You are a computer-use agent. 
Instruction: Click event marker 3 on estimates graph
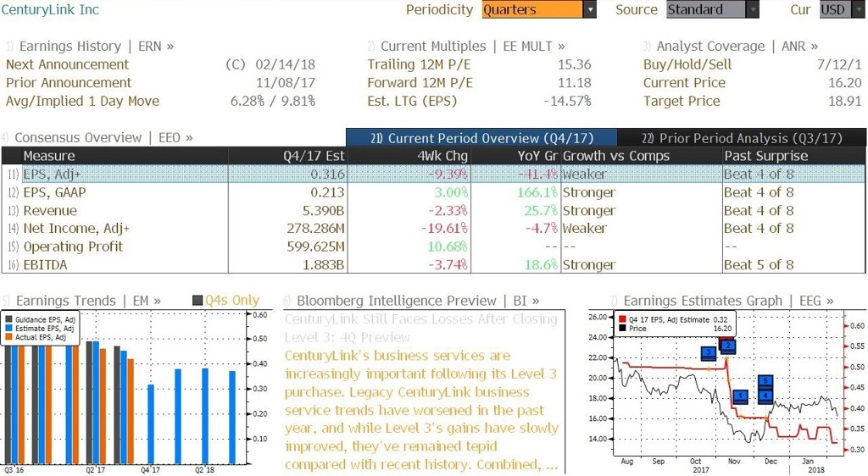(709, 352)
